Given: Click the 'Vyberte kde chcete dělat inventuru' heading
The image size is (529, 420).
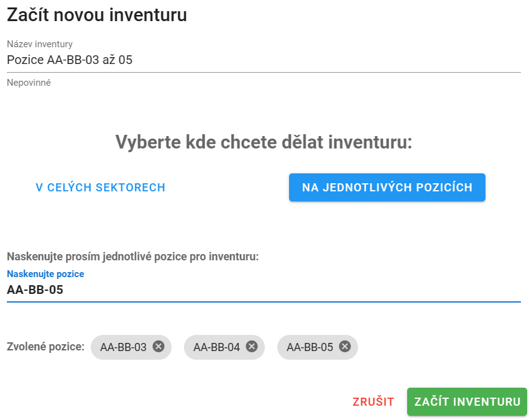Looking at the screenshot, I should pyautogui.click(x=264, y=142).
